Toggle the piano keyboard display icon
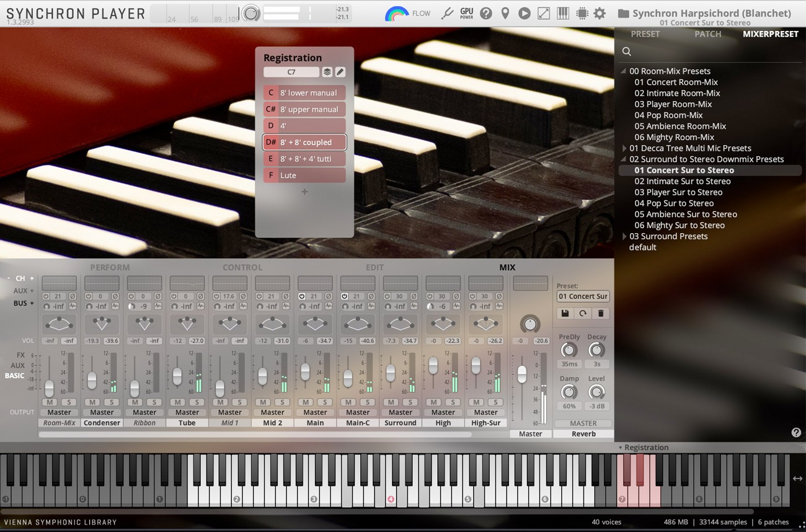 tap(562, 12)
